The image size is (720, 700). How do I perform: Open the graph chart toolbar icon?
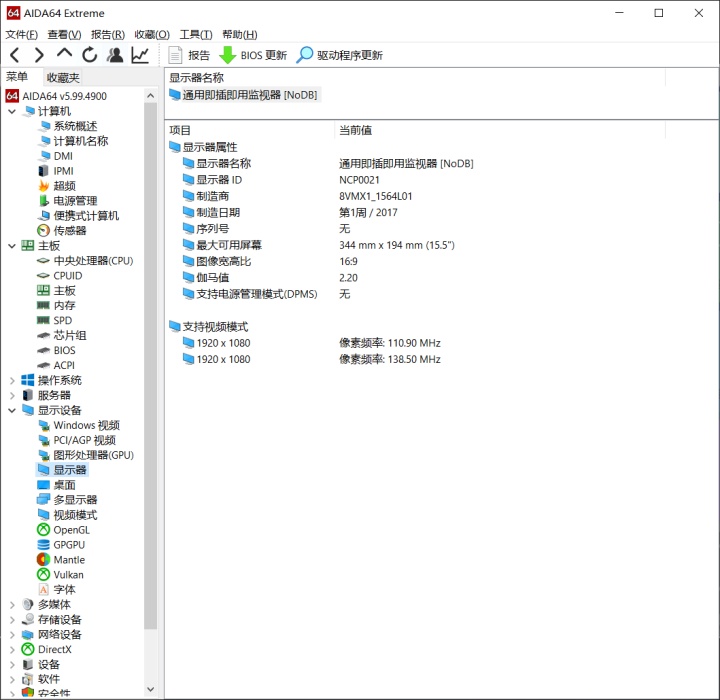140,55
